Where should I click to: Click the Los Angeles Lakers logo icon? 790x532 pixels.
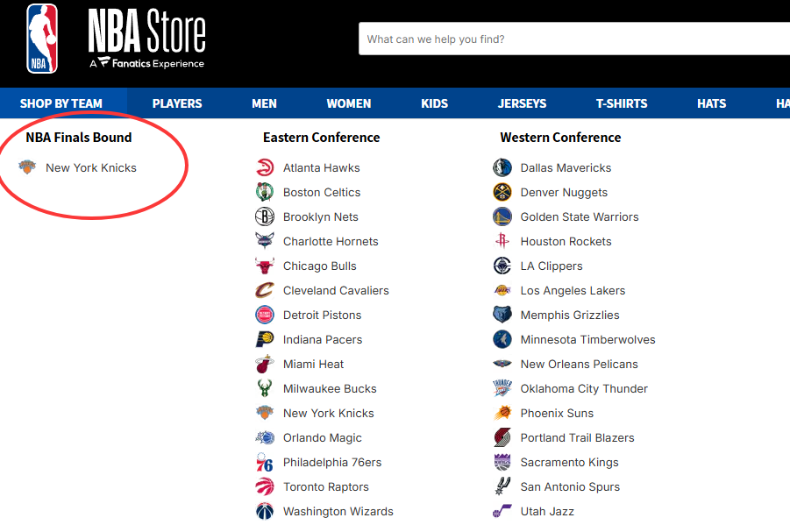pos(502,290)
